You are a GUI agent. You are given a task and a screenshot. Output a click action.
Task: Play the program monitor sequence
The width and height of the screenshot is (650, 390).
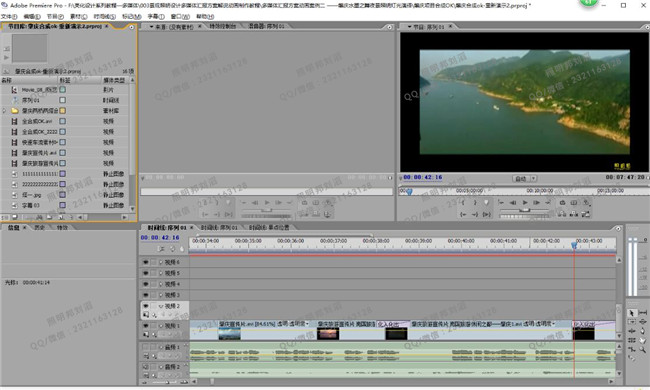click(525, 202)
